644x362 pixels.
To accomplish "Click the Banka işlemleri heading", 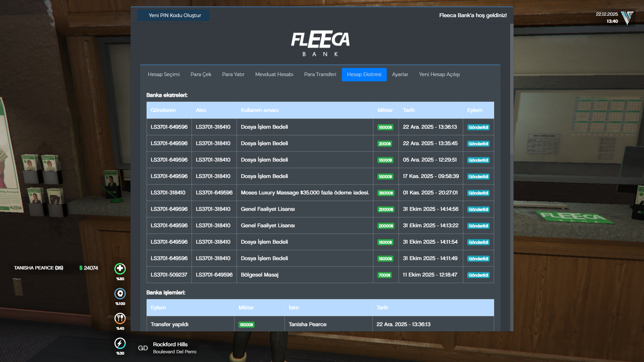I will click(166, 293).
